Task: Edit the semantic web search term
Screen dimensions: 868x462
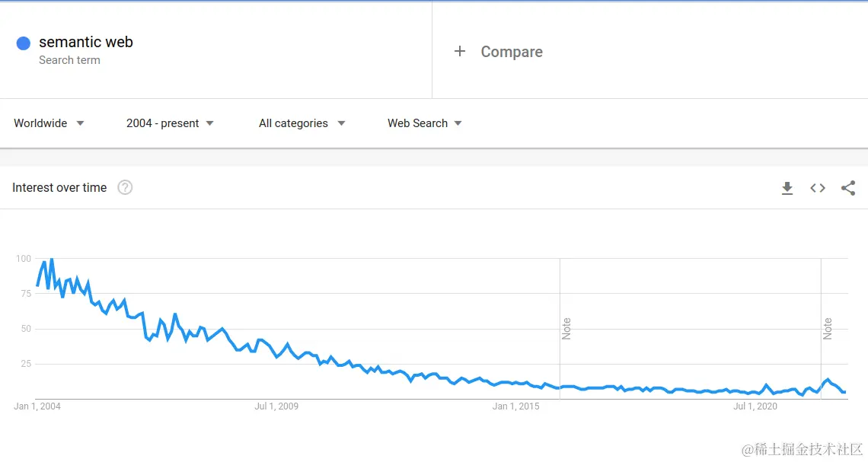Action: pos(86,42)
